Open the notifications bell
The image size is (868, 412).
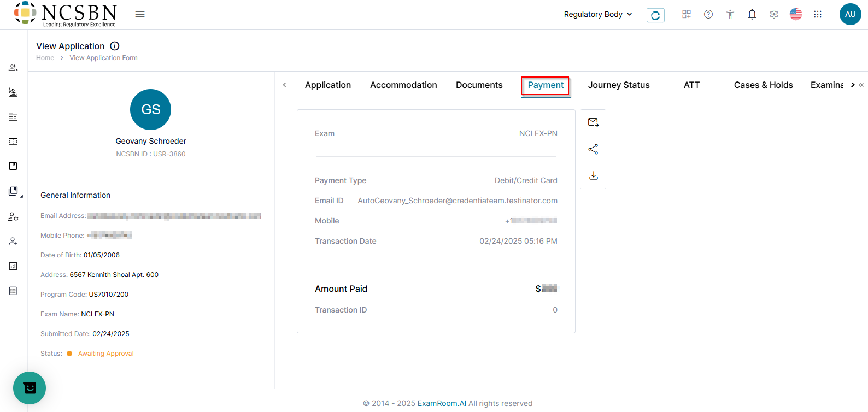(x=752, y=15)
